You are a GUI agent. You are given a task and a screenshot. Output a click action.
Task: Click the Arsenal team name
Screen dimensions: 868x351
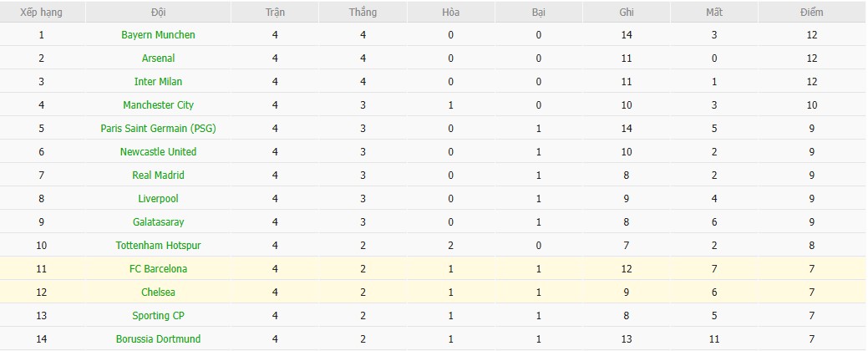[x=158, y=58]
